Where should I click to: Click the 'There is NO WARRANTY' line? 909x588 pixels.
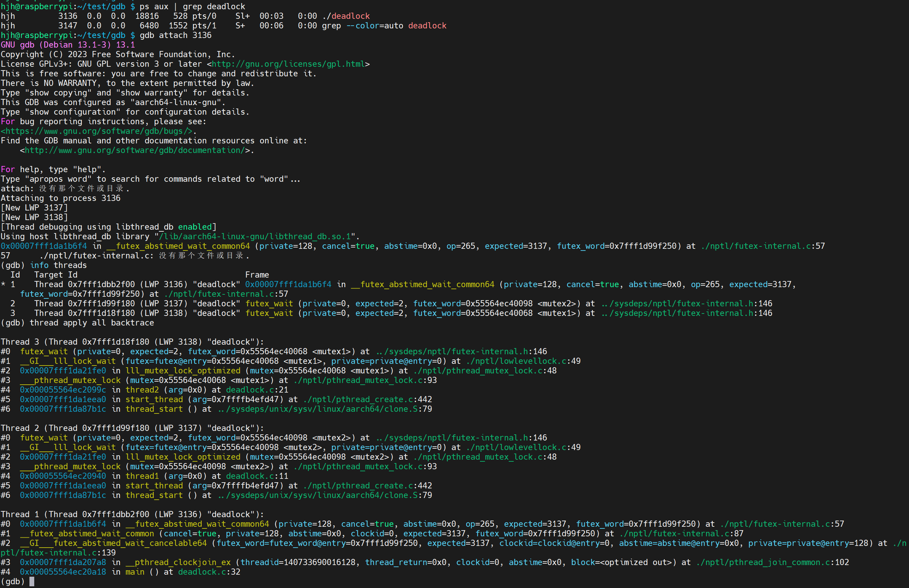coord(127,83)
